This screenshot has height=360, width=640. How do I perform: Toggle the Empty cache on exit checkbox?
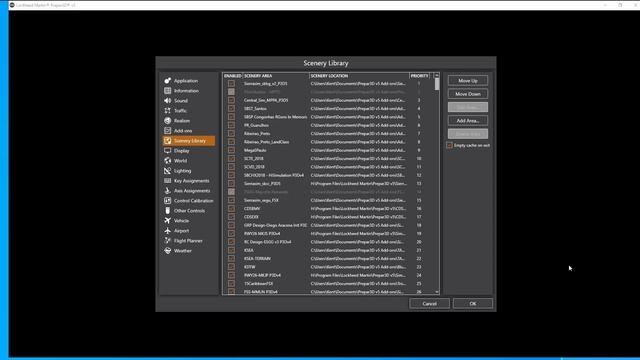coord(450,145)
